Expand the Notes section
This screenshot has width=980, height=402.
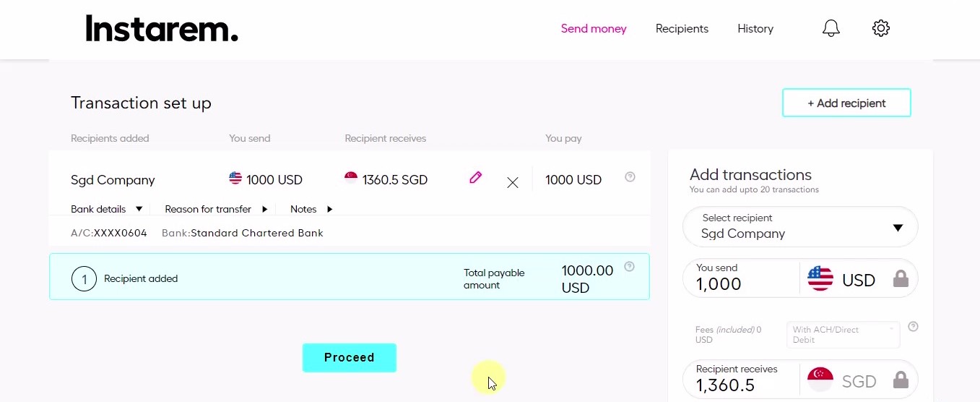pos(311,209)
